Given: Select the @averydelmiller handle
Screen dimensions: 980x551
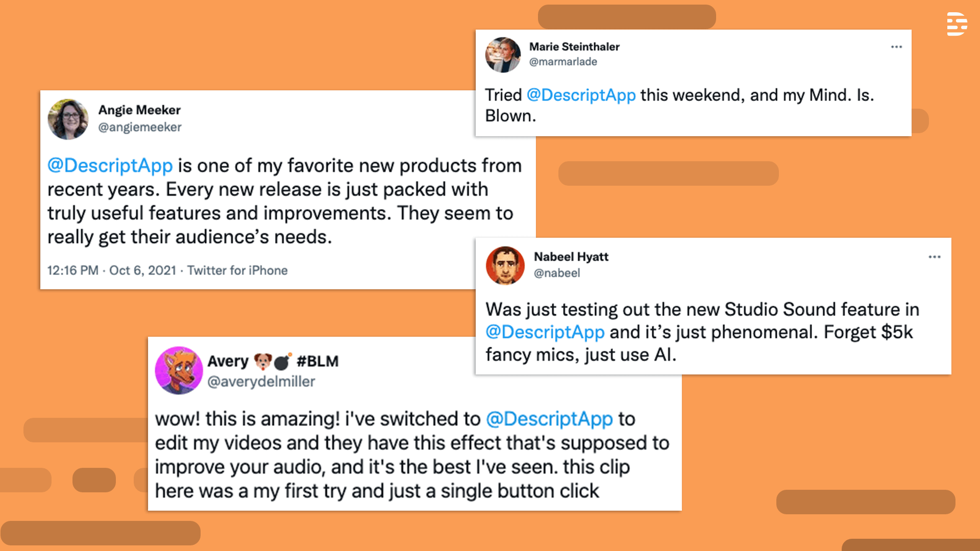Looking at the screenshot, I should click(x=262, y=382).
